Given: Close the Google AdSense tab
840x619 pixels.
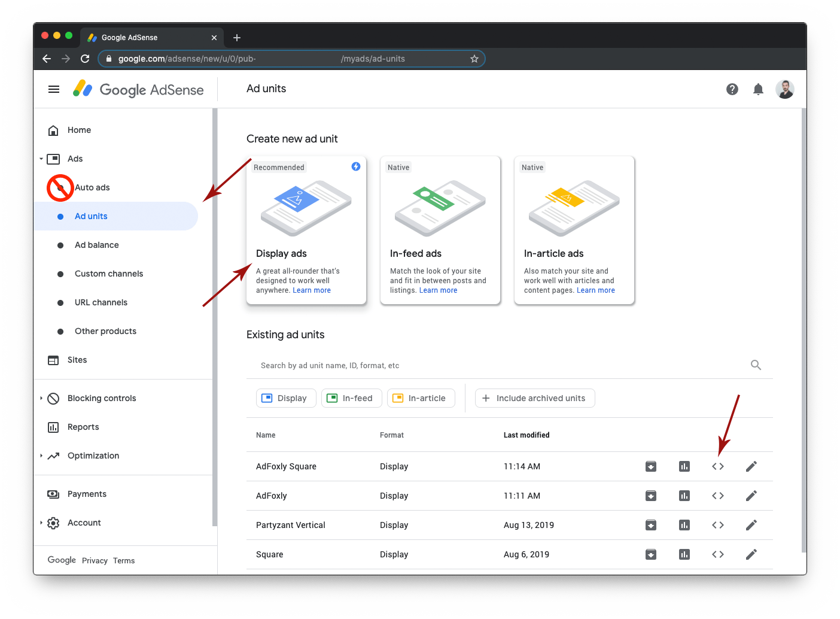Looking at the screenshot, I should point(214,38).
